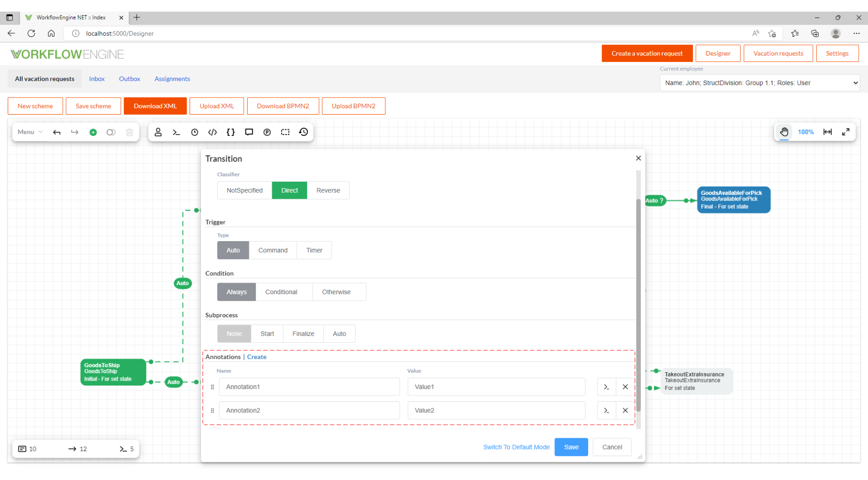Redo the designer action
The image size is (868, 480).
coord(75,132)
